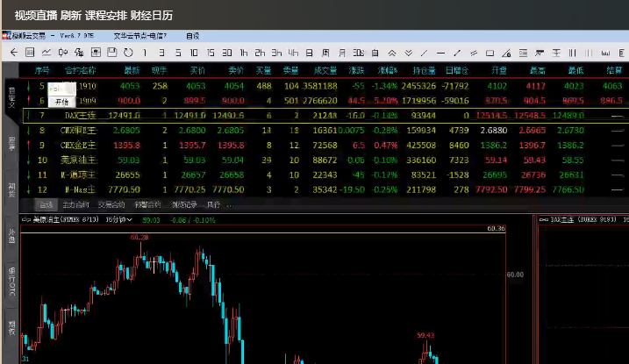Choose the 2h chart period
629x364 pixels.
pos(260,53)
